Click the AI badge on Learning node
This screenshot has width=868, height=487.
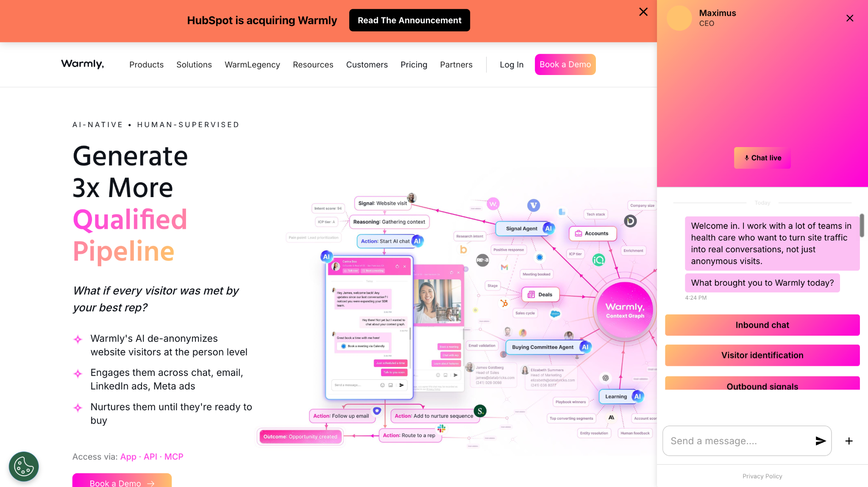point(637,396)
